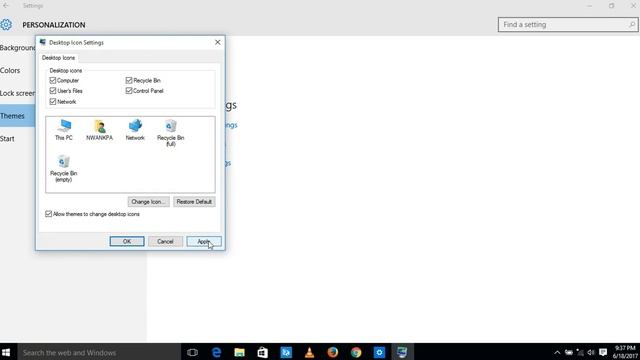Select Themes in the Settings sidebar

pos(18,116)
